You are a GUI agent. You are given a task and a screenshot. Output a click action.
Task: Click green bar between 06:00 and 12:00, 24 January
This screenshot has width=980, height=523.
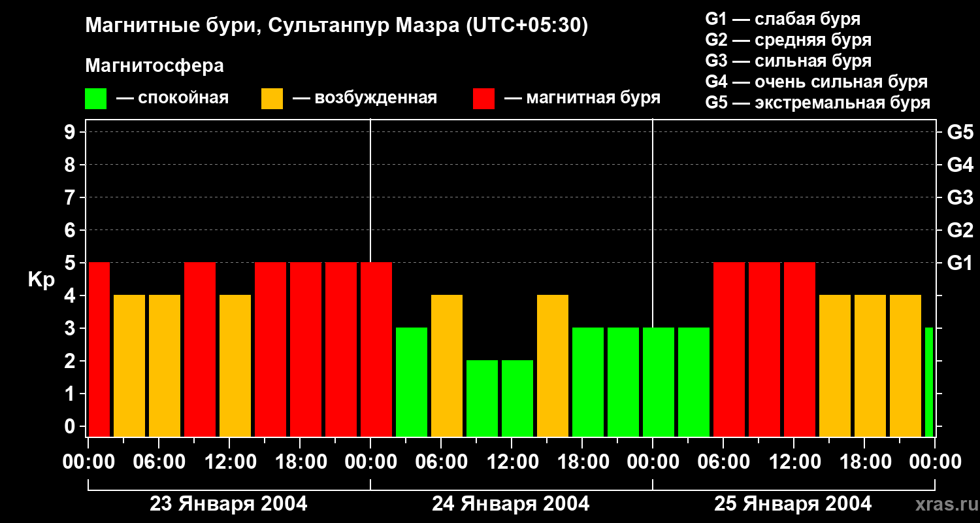(x=482, y=398)
